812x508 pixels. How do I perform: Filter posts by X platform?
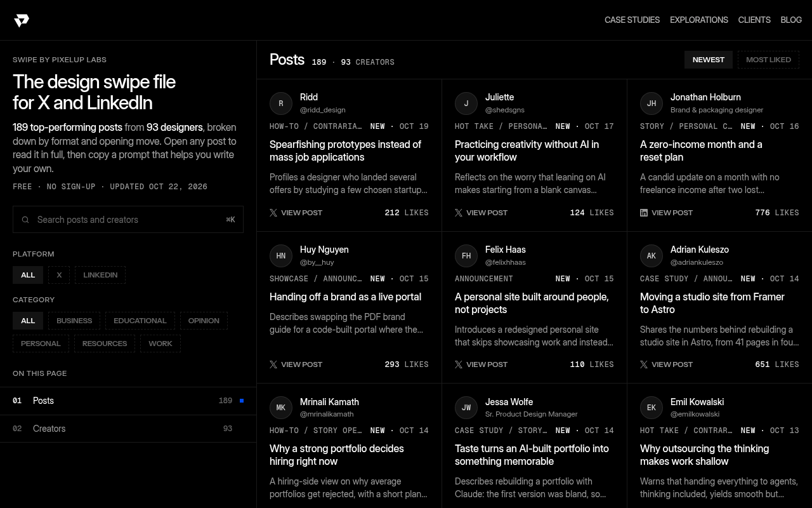59,275
